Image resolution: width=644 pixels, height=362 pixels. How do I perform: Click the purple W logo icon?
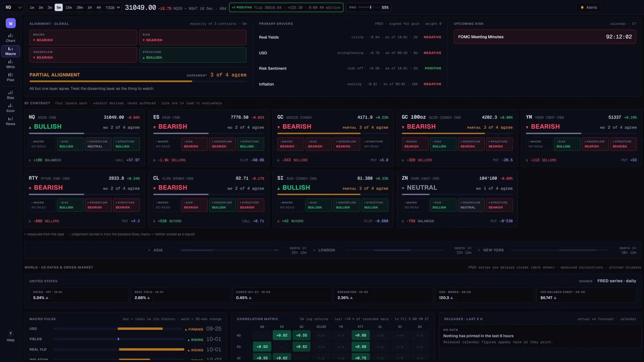11,23
